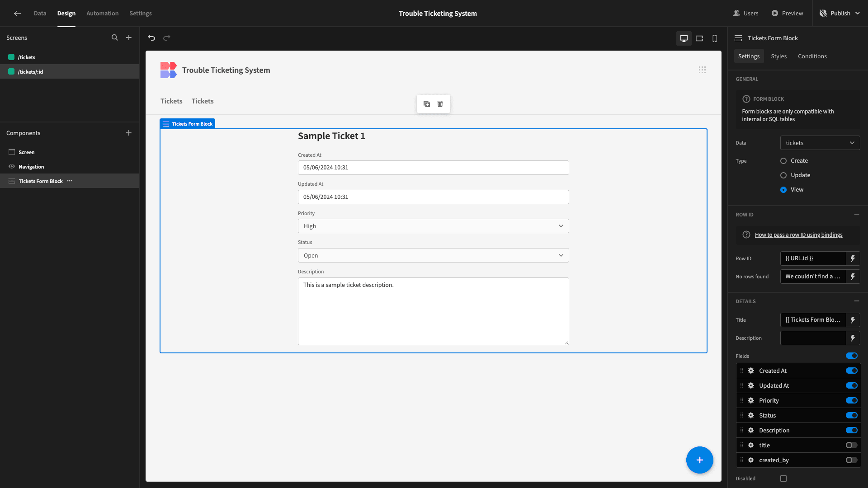Click the duplicate form block icon
Viewport: 868px width, 488px height.
(427, 103)
